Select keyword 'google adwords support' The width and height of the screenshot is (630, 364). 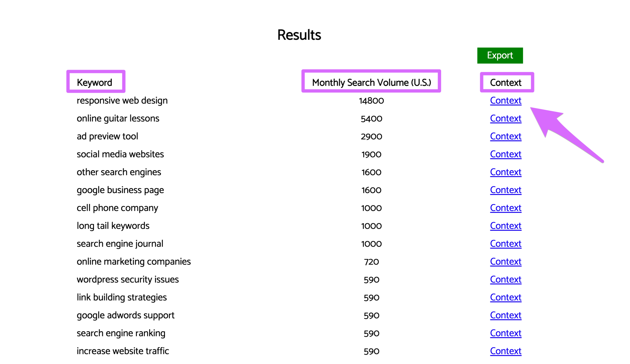(x=126, y=316)
